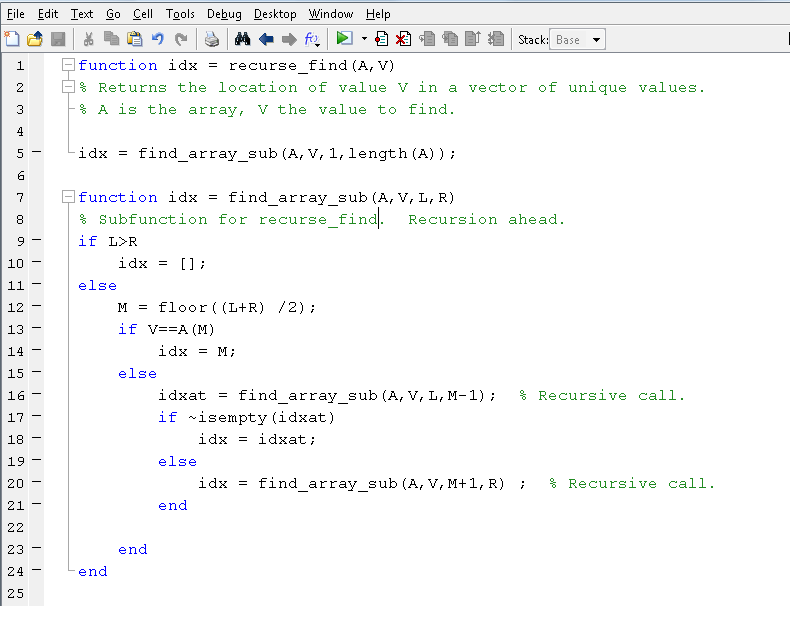Image resolution: width=790 pixels, height=620 pixels.
Task: Click '~isempty(idxat)' on line 17
Action: [x=261, y=418]
